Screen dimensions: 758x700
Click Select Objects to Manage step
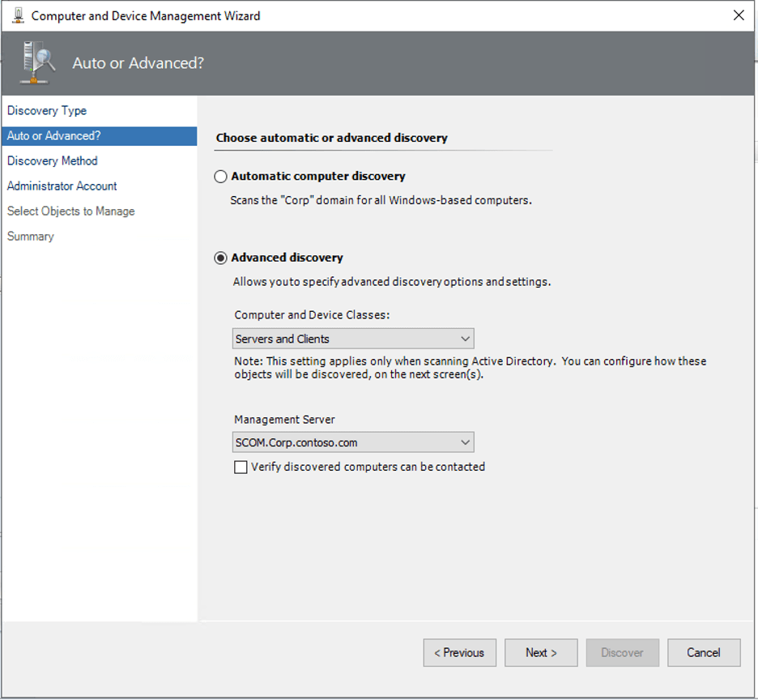click(x=71, y=211)
